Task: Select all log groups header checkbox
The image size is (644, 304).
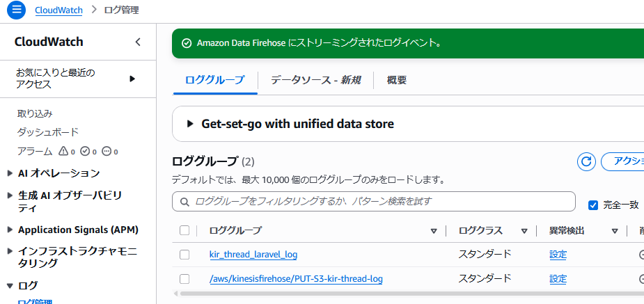Action: [x=184, y=230]
